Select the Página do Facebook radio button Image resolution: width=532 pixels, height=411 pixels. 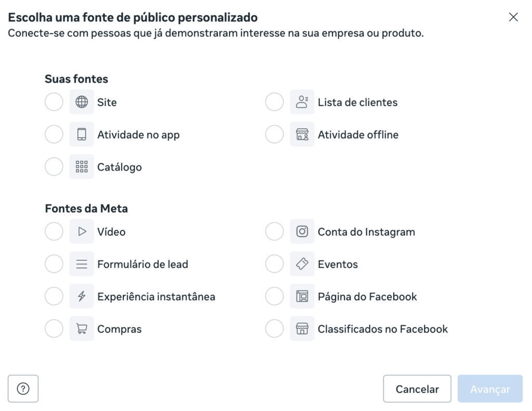pos(274,297)
